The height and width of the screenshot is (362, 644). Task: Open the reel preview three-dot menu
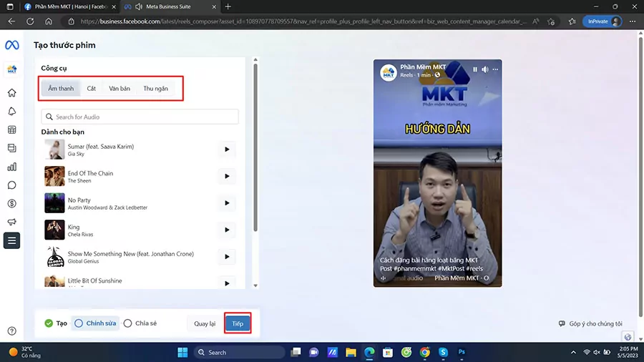coord(495,69)
